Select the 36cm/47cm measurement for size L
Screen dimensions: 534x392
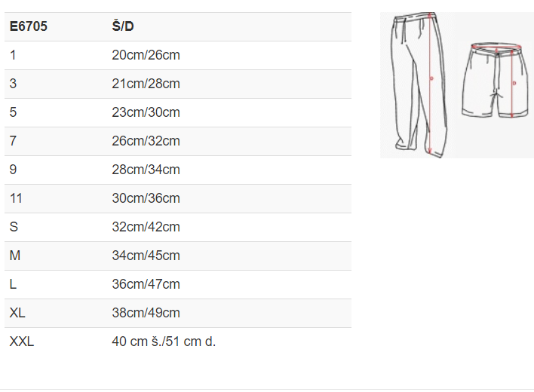(146, 284)
